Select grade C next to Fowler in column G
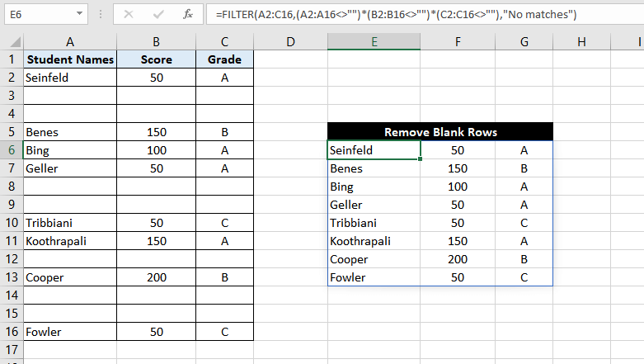Screen dimensions: 644x364 click(x=524, y=277)
